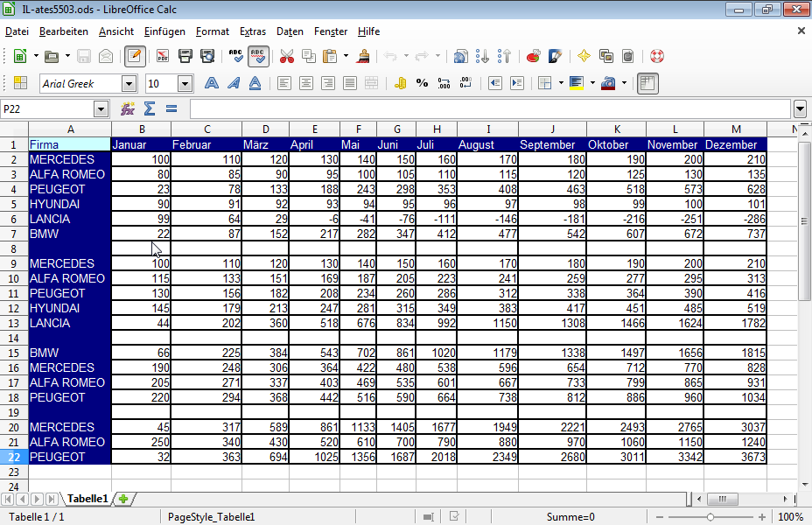
Task: Open the Name Box dropdown
Action: [x=101, y=109]
